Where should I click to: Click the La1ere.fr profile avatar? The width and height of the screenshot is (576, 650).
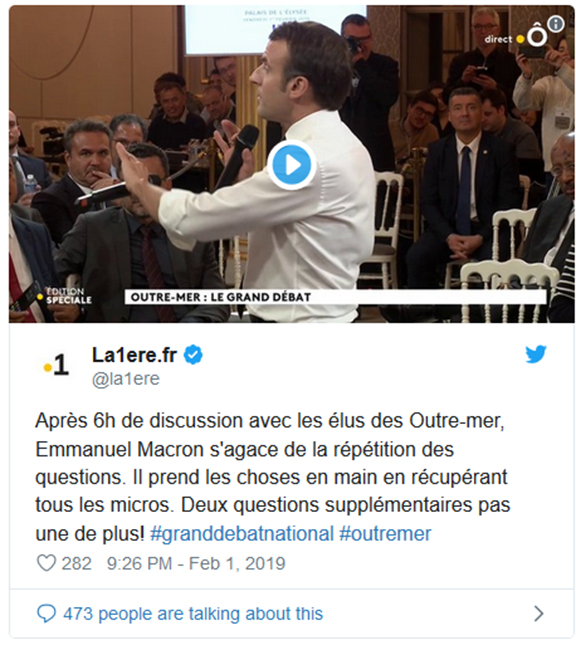[56, 366]
